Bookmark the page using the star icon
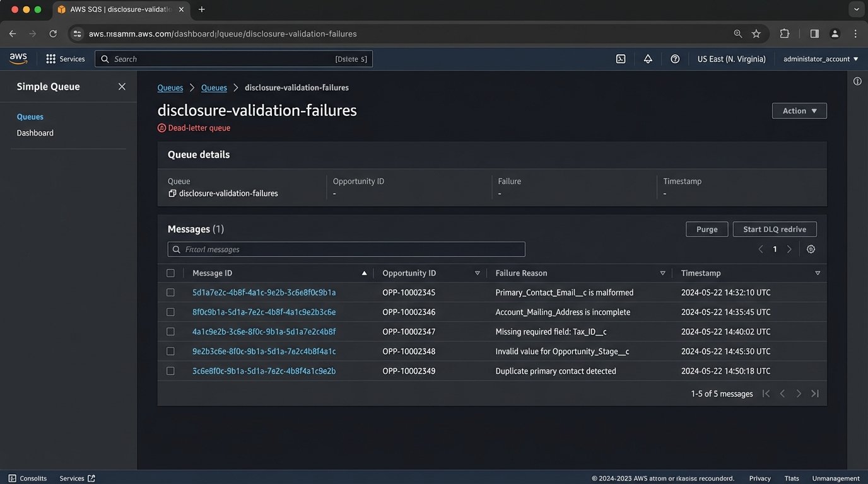The height and width of the screenshot is (484, 868). (x=756, y=33)
